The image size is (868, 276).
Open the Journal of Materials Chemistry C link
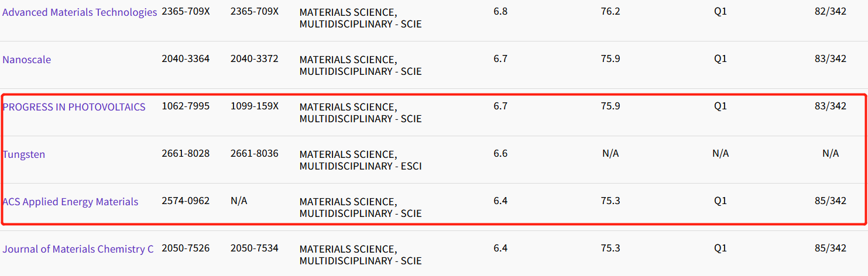click(x=78, y=249)
